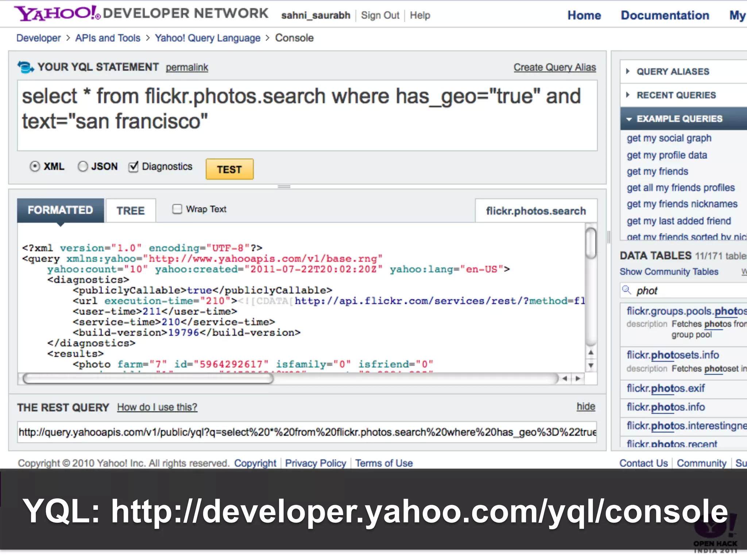Viewport: 747px width, 560px height.
Task: Open the Community footer link
Action: [702, 463]
